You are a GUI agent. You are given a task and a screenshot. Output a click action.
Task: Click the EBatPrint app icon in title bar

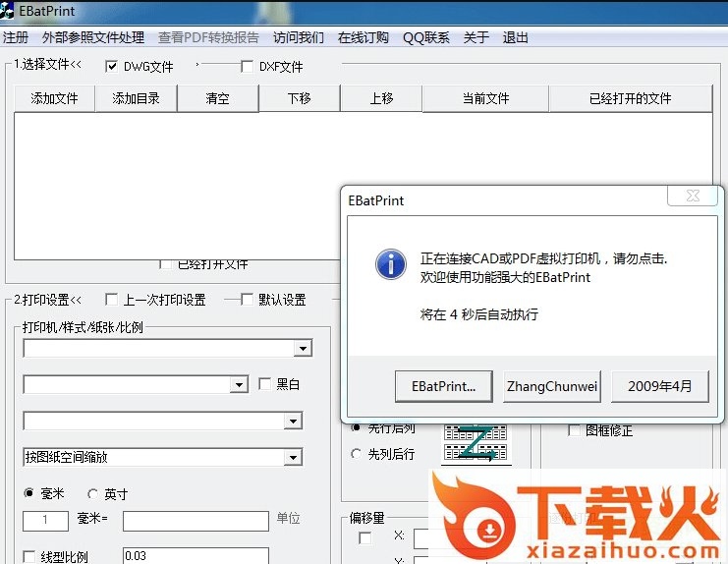(7, 10)
